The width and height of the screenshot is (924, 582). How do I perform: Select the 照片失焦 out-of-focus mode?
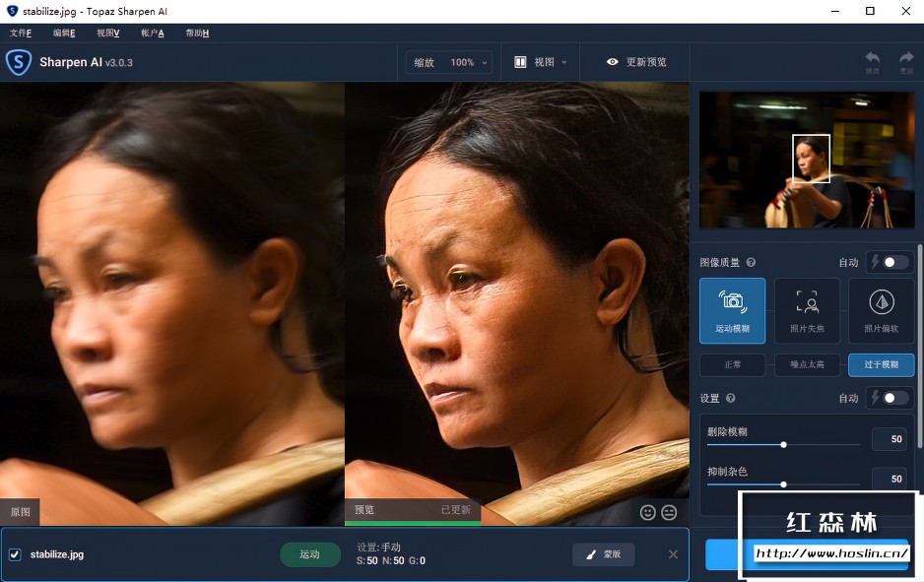807,311
